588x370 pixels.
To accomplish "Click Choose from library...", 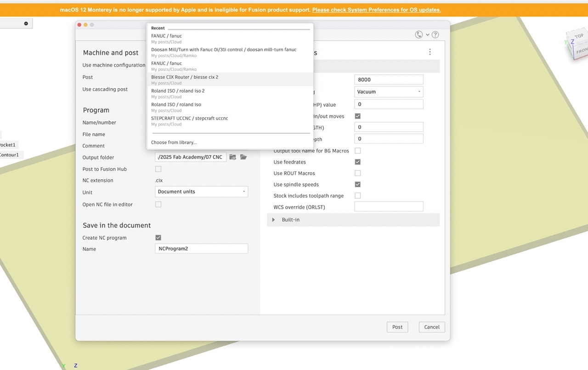I will pyautogui.click(x=174, y=142).
